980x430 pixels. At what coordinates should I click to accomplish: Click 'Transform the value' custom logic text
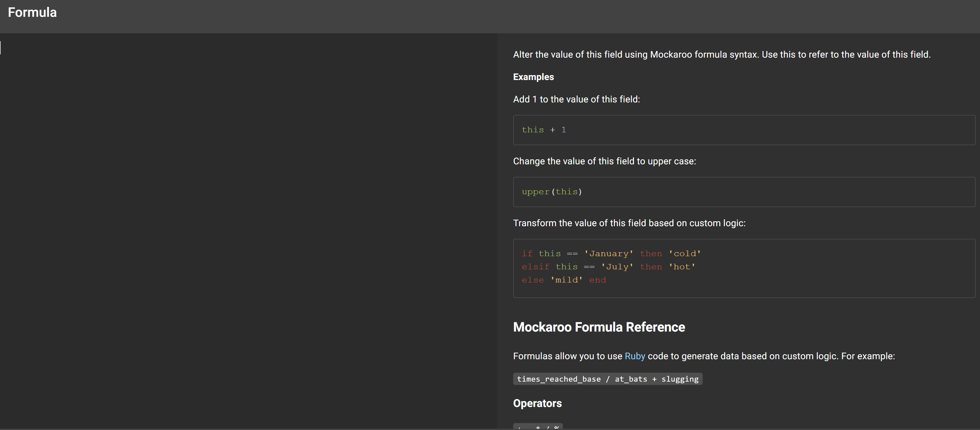click(x=629, y=223)
